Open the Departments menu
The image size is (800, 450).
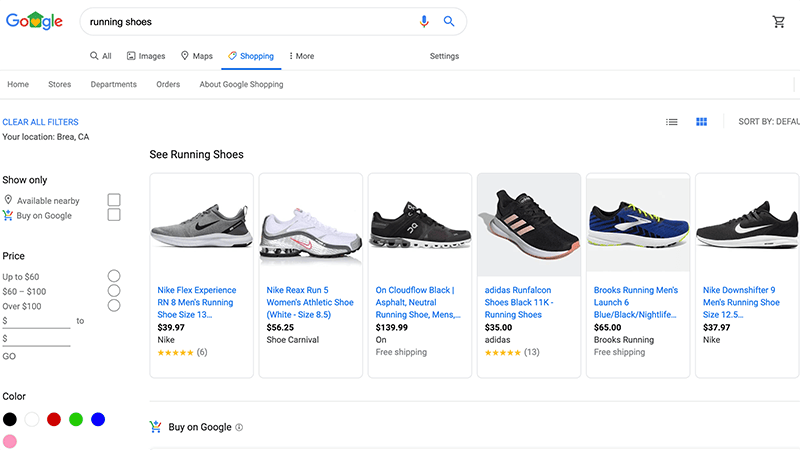113,84
